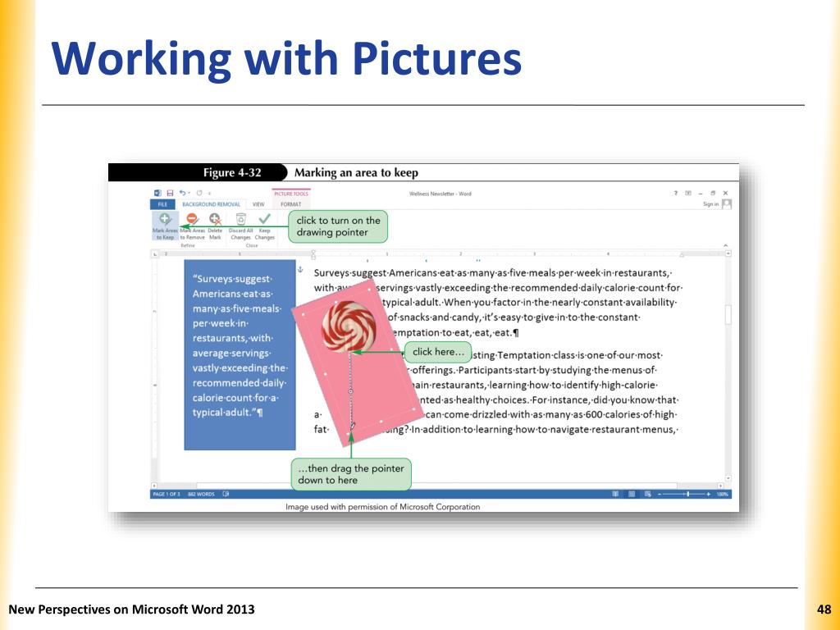Click the Word application logo icon

157,193
